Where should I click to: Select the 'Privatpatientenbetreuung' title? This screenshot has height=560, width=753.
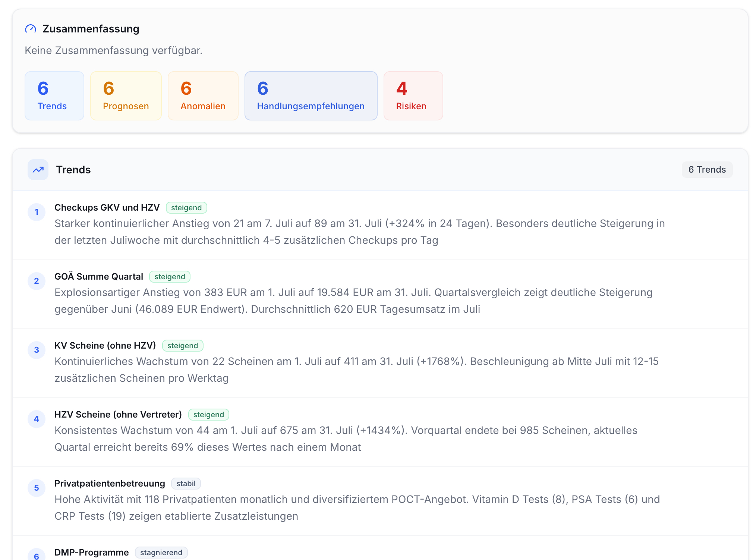click(110, 484)
